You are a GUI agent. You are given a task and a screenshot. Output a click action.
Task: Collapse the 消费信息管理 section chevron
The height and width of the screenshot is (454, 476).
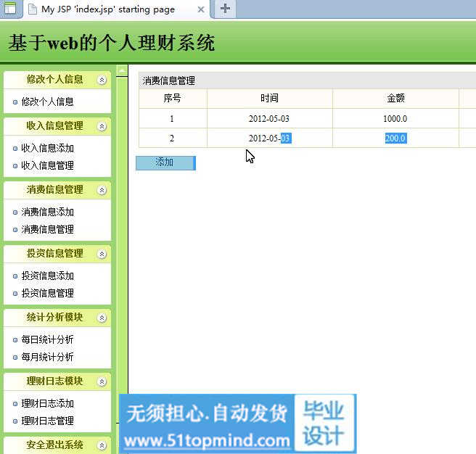coord(102,190)
